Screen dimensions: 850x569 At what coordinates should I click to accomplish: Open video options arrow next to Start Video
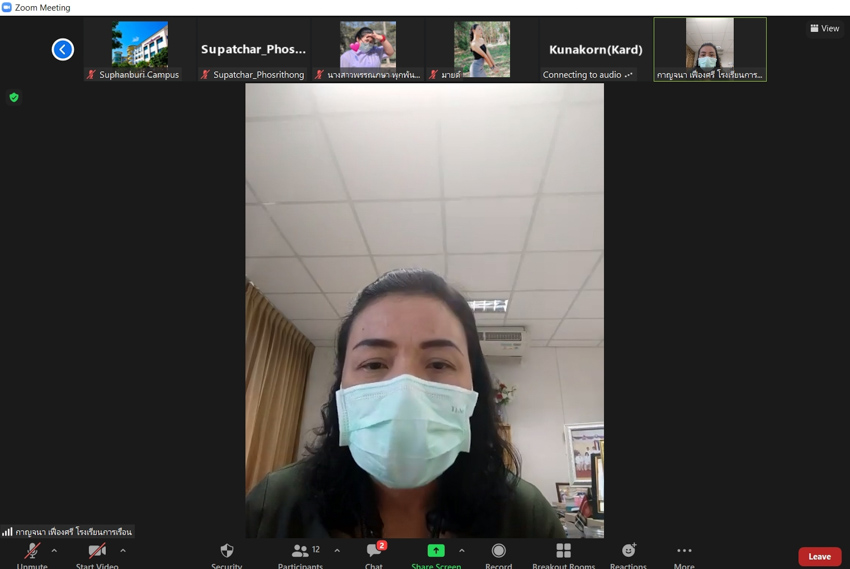(123, 551)
